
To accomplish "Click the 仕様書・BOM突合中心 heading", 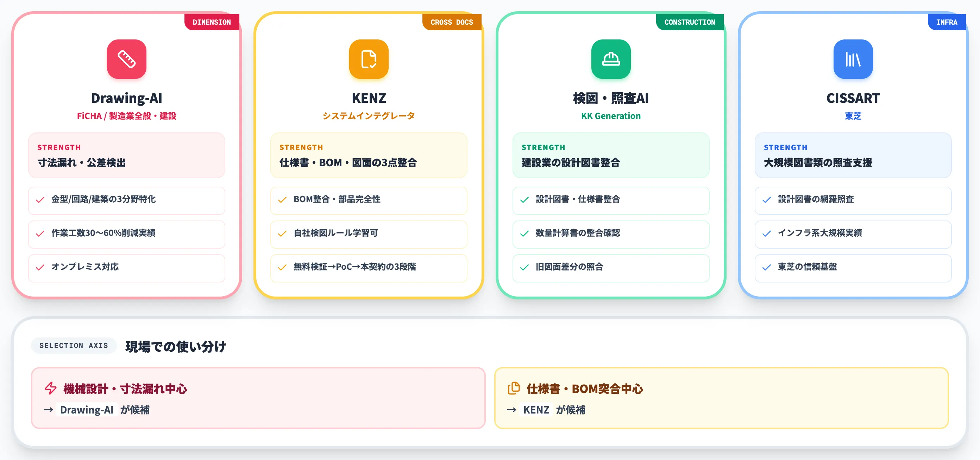I will click(x=584, y=389).
